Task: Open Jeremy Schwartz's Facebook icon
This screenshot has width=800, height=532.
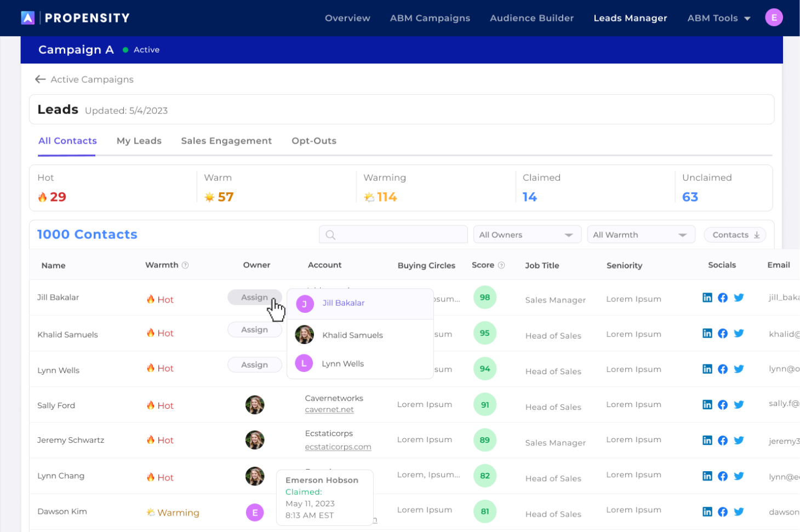Action: pyautogui.click(x=723, y=440)
